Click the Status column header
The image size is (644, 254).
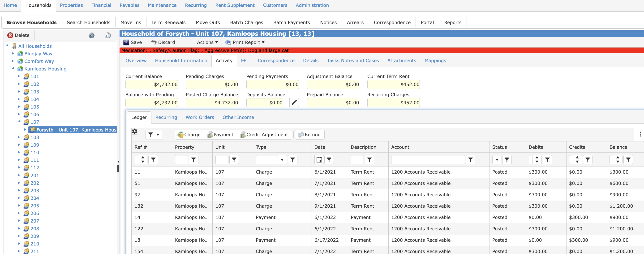tap(507, 147)
